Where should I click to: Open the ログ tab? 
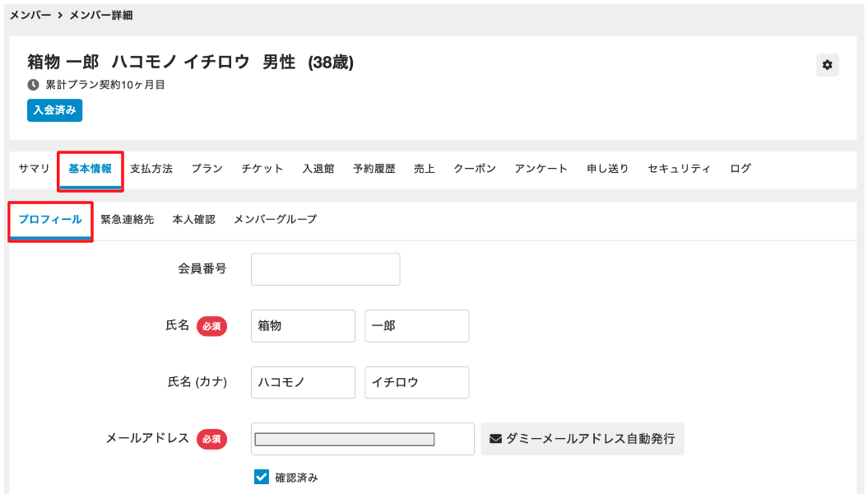pyautogui.click(x=740, y=169)
